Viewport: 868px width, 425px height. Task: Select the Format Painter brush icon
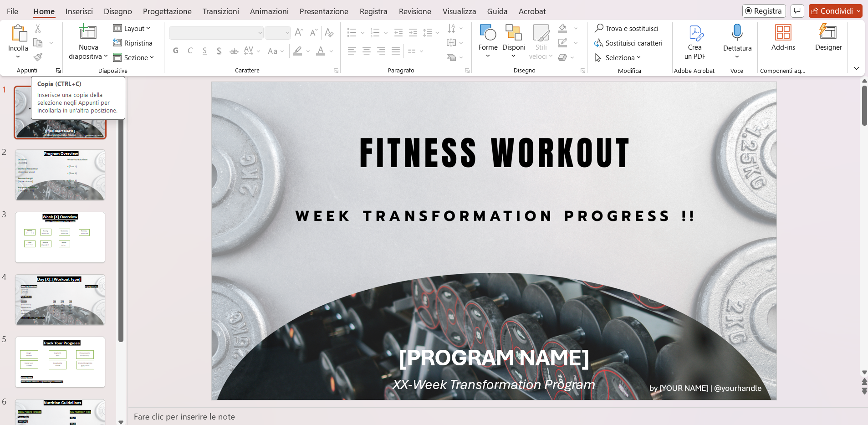click(x=38, y=57)
